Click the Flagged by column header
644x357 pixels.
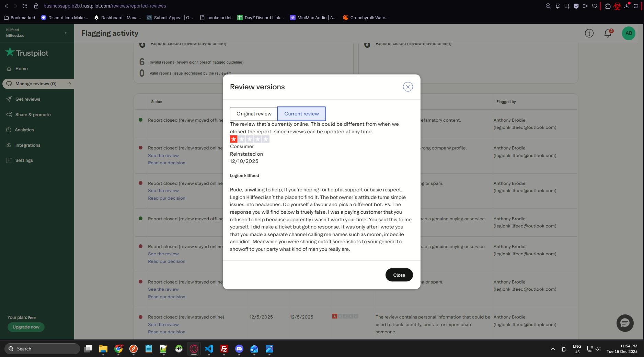tap(506, 102)
